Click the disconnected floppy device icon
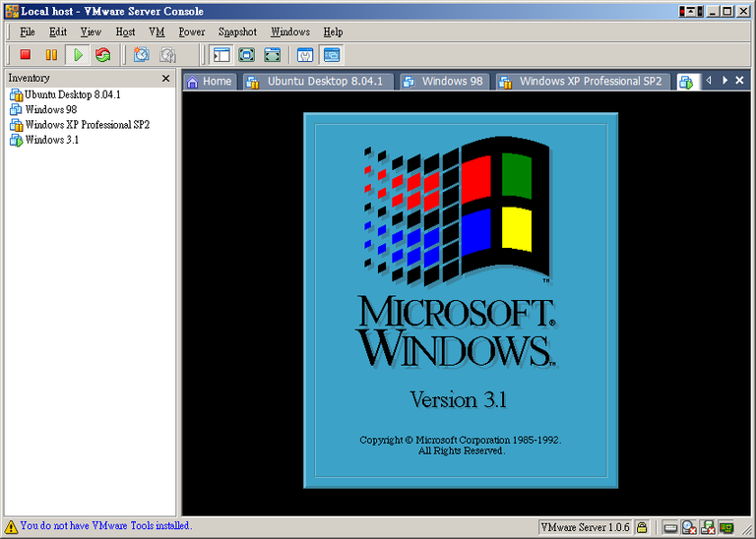This screenshot has height=539, width=756. point(708,528)
